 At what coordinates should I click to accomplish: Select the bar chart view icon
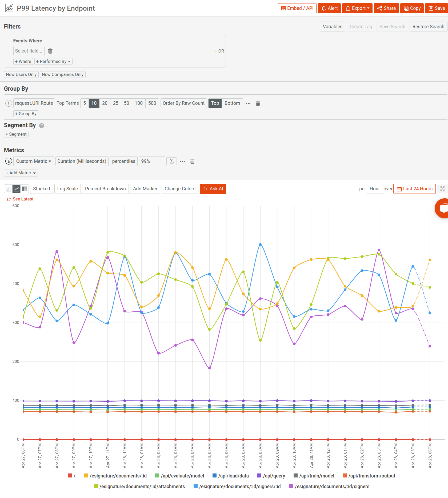(x=8, y=188)
